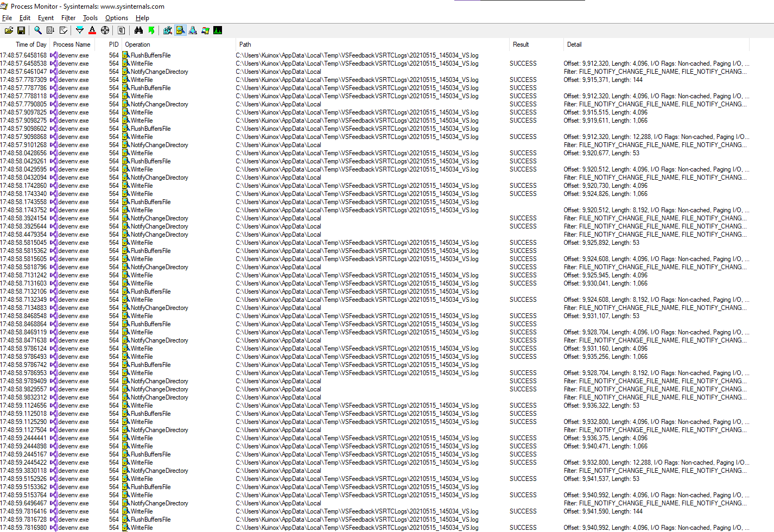Open the Edit menu

point(25,18)
